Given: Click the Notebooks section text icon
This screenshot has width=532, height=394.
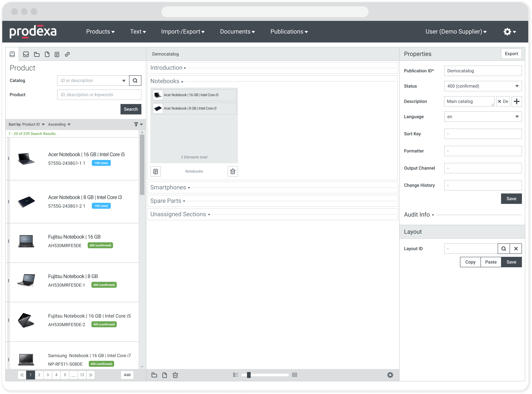Looking at the screenshot, I should [x=156, y=171].
